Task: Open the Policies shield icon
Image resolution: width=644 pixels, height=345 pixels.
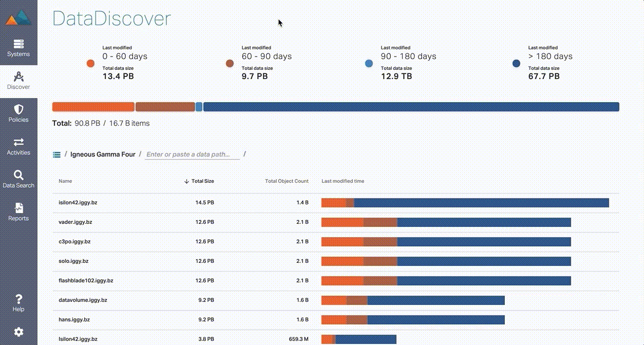Action: point(18,110)
